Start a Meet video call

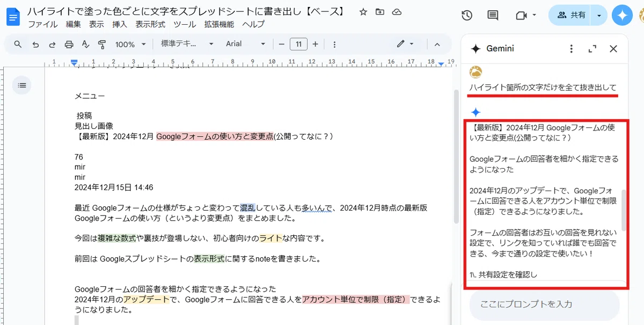tap(521, 15)
